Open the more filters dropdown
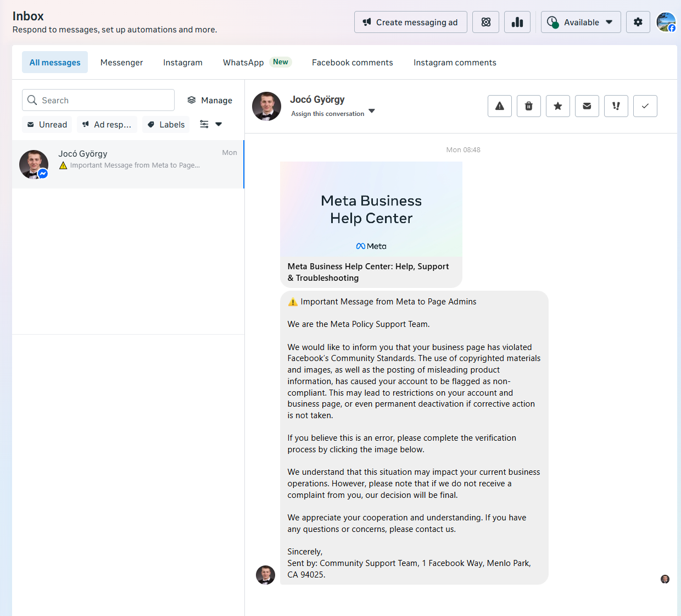 tap(211, 124)
